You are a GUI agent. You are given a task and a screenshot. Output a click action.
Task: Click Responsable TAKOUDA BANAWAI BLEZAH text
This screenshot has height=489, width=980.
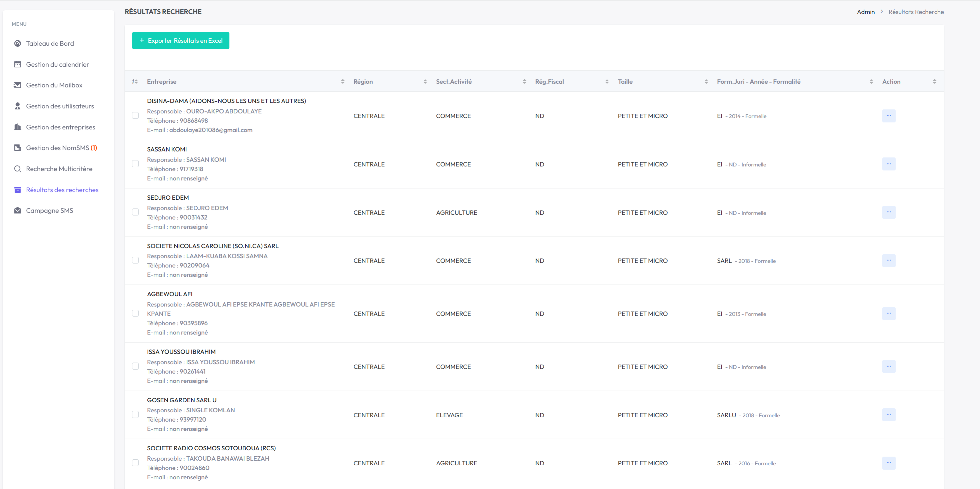[208, 459]
